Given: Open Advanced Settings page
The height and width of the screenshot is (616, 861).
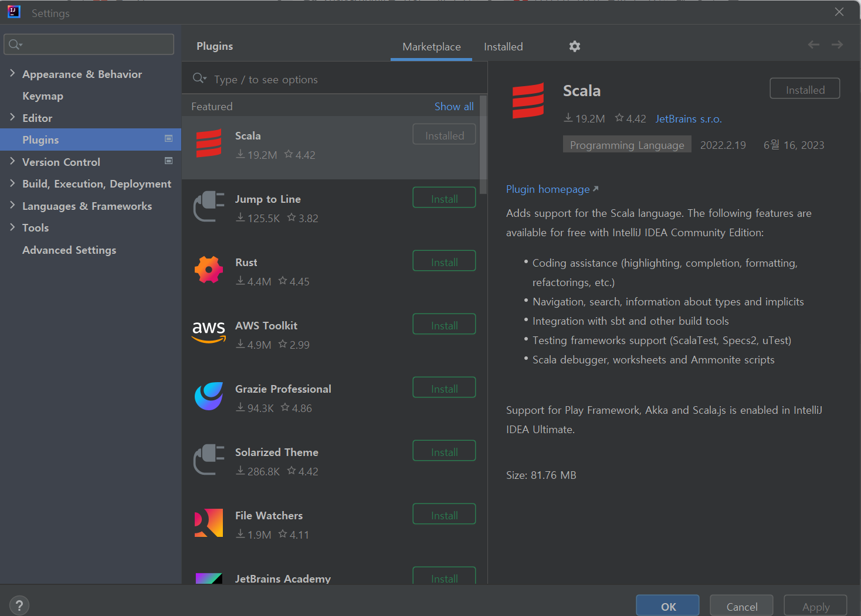Looking at the screenshot, I should coord(69,250).
